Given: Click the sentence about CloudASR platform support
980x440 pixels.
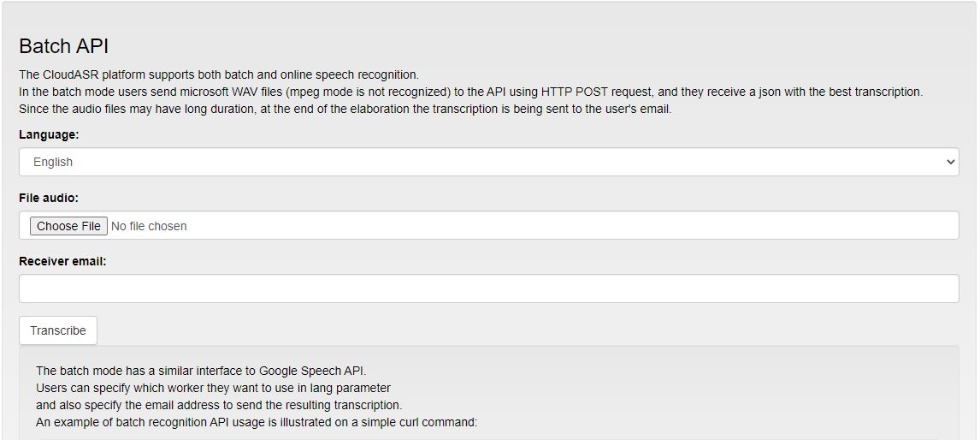Looking at the screenshot, I should click(219, 74).
